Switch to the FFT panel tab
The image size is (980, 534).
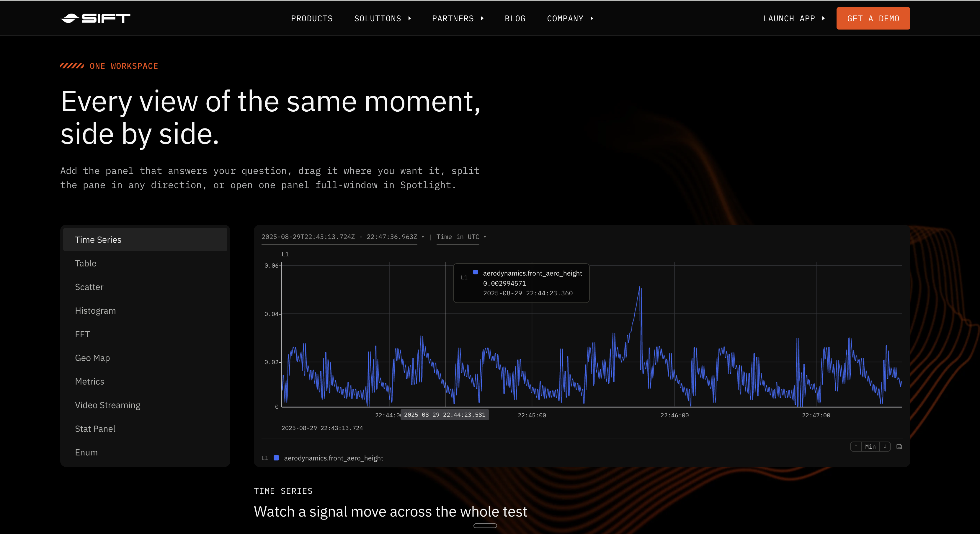pos(145,334)
